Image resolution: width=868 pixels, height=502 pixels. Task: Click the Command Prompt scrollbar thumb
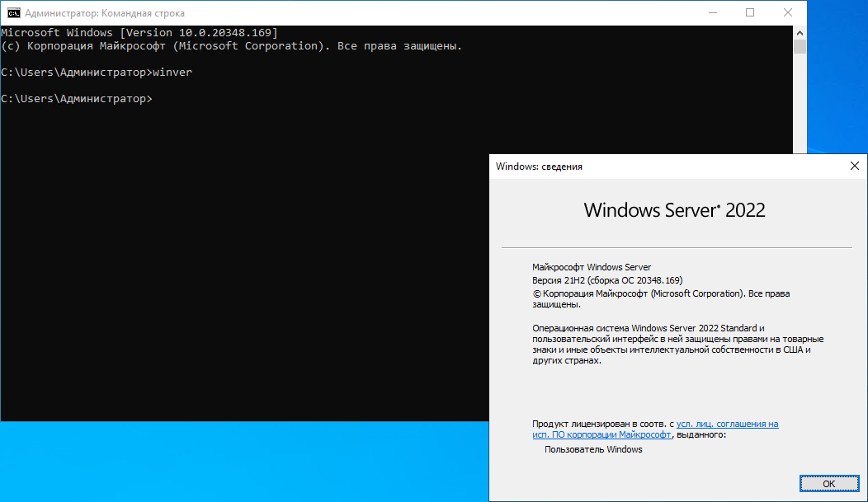800,47
